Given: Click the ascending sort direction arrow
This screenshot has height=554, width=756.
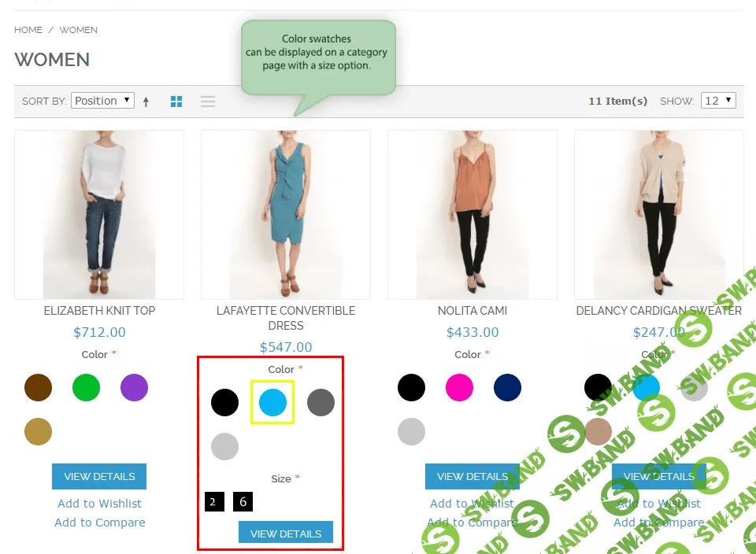Looking at the screenshot, I should (146, 101).
